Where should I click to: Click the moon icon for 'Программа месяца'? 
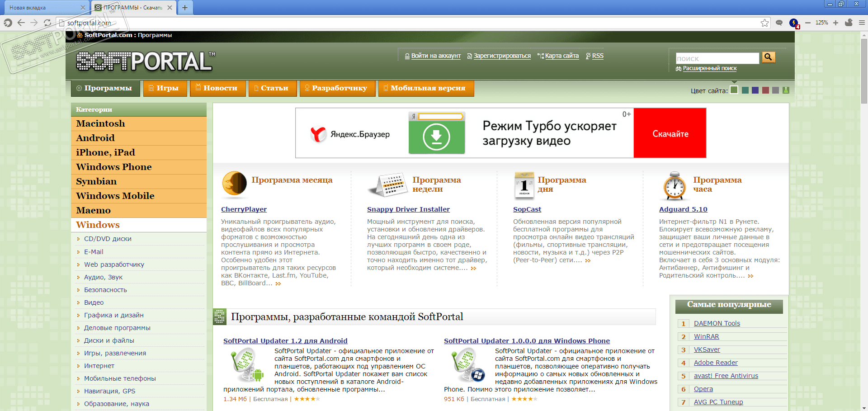point(234,184)
